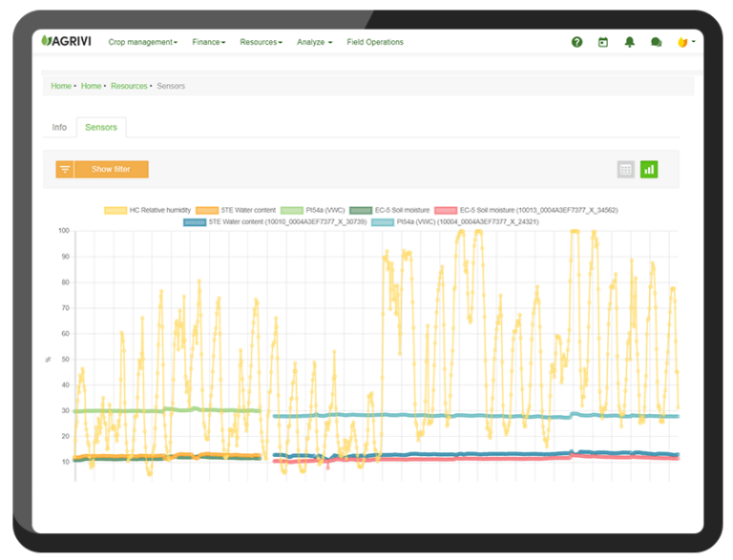This screenshot has width=733, height=560.
Task: Click the Show filter button
Action: [x=112, y=169]
